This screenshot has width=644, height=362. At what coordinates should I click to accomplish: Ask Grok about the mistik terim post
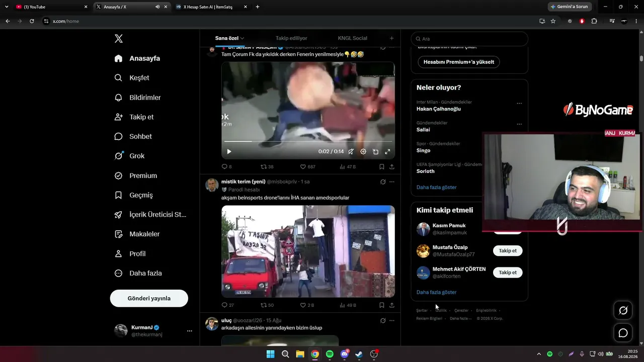[383, 182]
